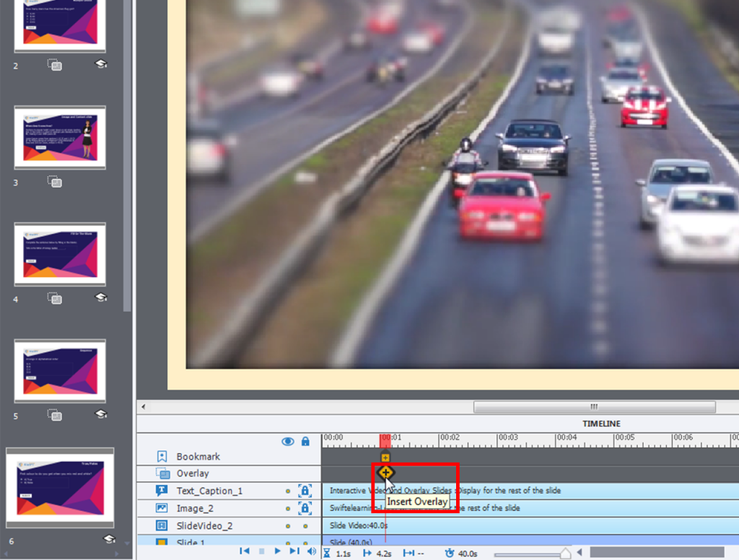Screen dimensions: 739x560
Task: Click the SlideVideo_2 layer type icon
Action: 162,525
